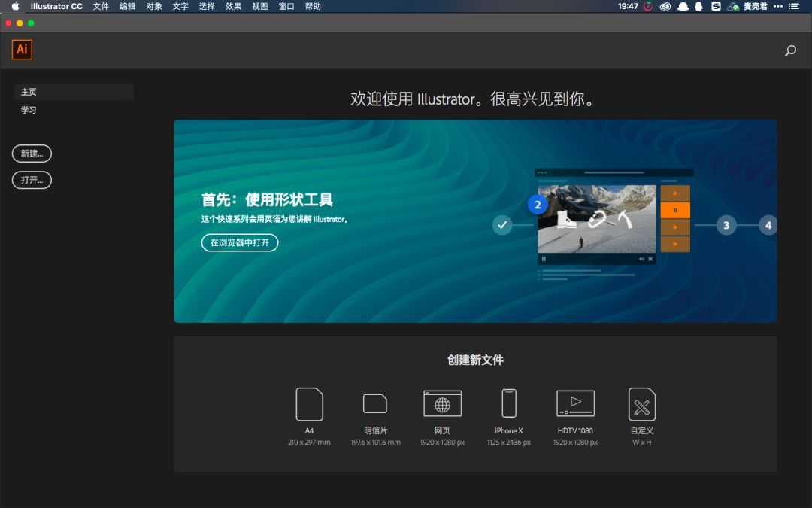
Task: Jump to tutorial step 4 marker
Action: point(768,225)
